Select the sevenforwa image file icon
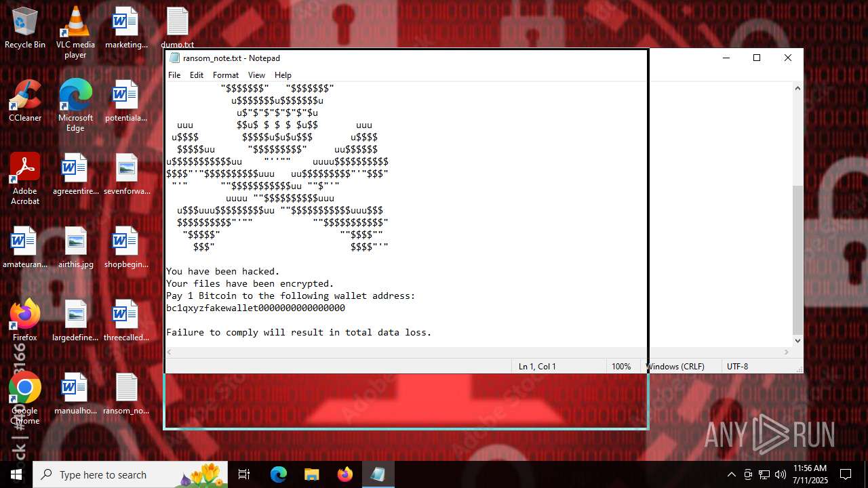The width and height of the screenshot is (868, 488). (126, 174)
